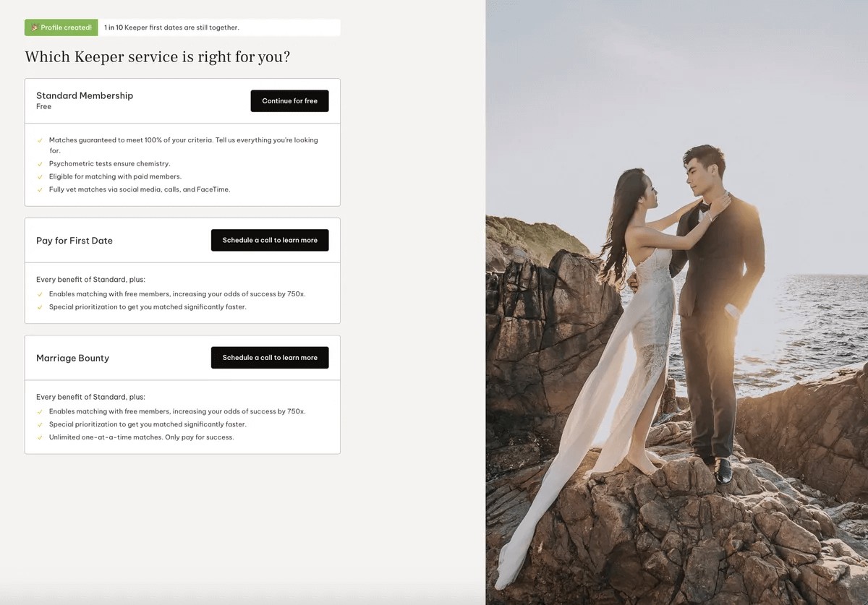
Task: Click checkmark next to 'Psychometric tests ensure chemistry'
Action: pyautogui.click(x=41, y=164)
